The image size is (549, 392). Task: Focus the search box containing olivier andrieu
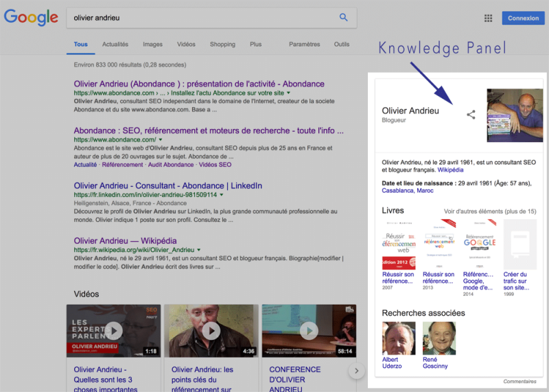tap(211, 18)
